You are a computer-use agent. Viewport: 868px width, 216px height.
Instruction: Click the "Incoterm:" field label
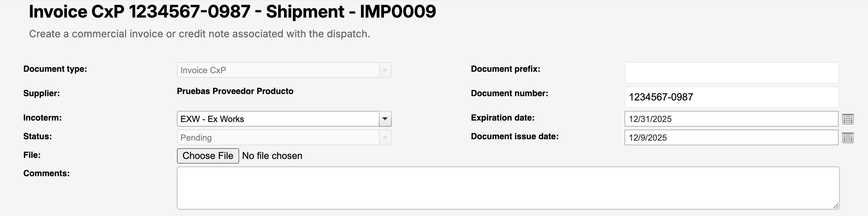pos(42,118)
